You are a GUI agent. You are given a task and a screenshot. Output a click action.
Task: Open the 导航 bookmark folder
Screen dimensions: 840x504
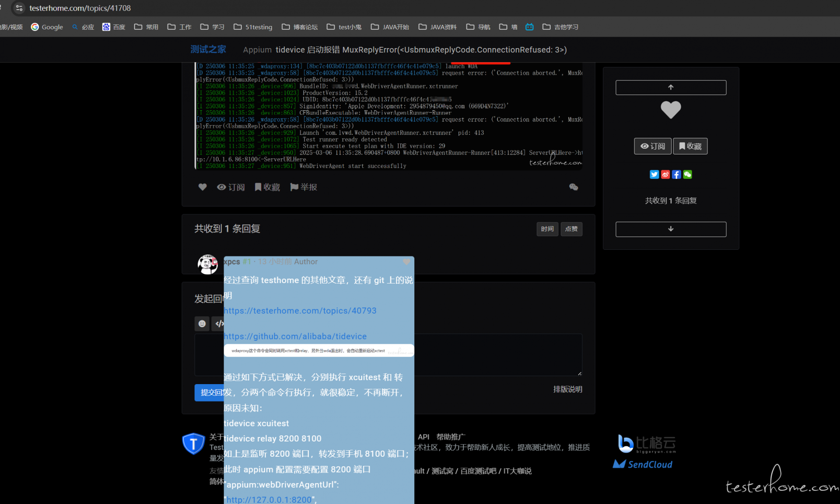tap(478, 27)
